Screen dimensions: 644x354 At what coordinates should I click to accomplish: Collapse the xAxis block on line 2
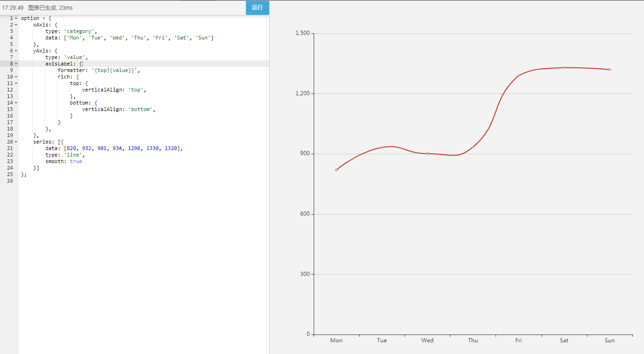click(16, 24)
